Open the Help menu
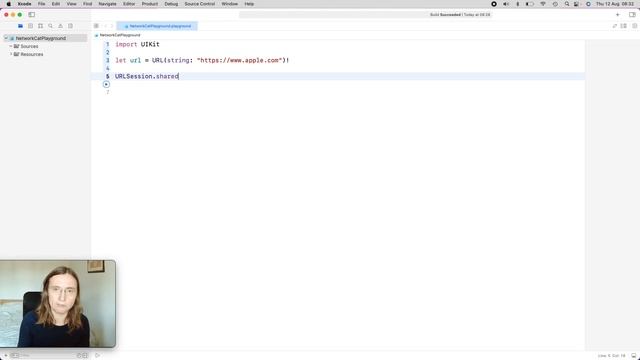The image size is (640, 360). (x=249, y=4)
